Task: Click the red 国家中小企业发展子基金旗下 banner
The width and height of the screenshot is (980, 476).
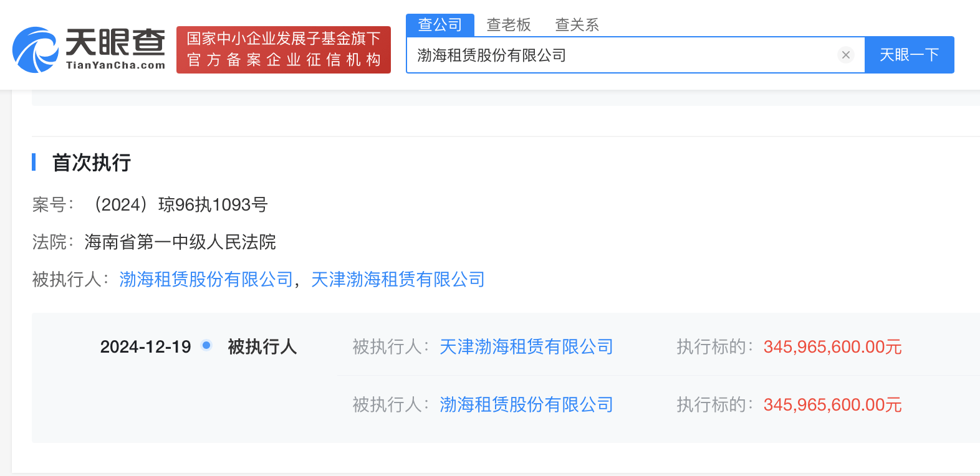Action: (284, 50)
